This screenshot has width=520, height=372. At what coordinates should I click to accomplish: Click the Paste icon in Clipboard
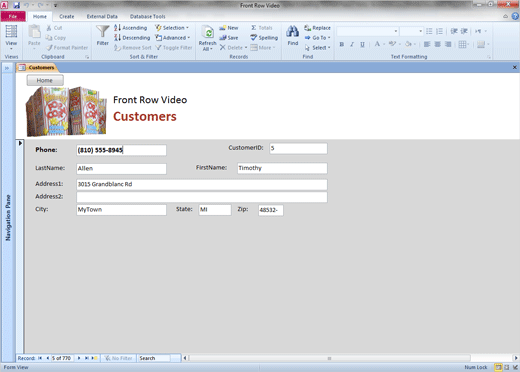(x=34, y=32)
